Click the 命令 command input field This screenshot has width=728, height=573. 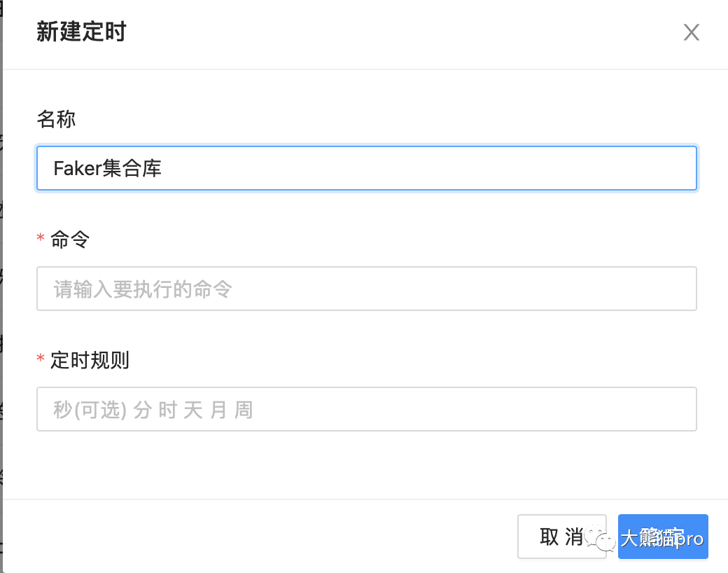point(366,289)
